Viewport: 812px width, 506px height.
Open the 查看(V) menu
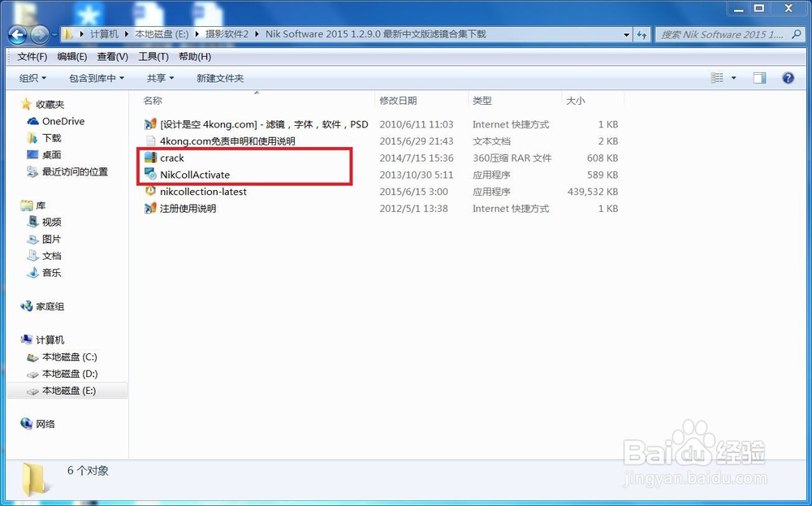(112, 57)
